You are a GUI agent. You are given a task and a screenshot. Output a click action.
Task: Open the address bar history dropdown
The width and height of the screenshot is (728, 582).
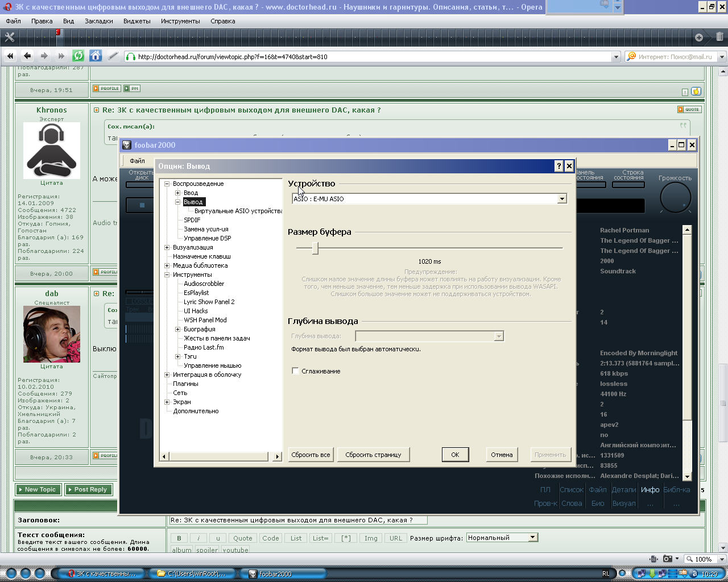click(615, 57)
